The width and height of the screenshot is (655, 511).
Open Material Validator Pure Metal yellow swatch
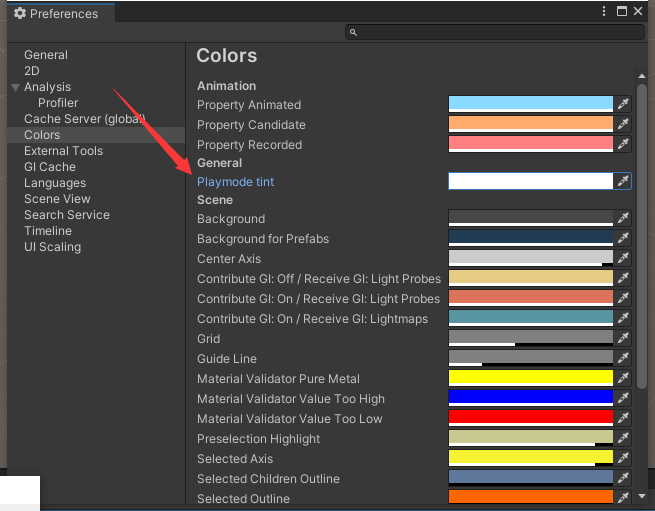(x=531, y=378)
